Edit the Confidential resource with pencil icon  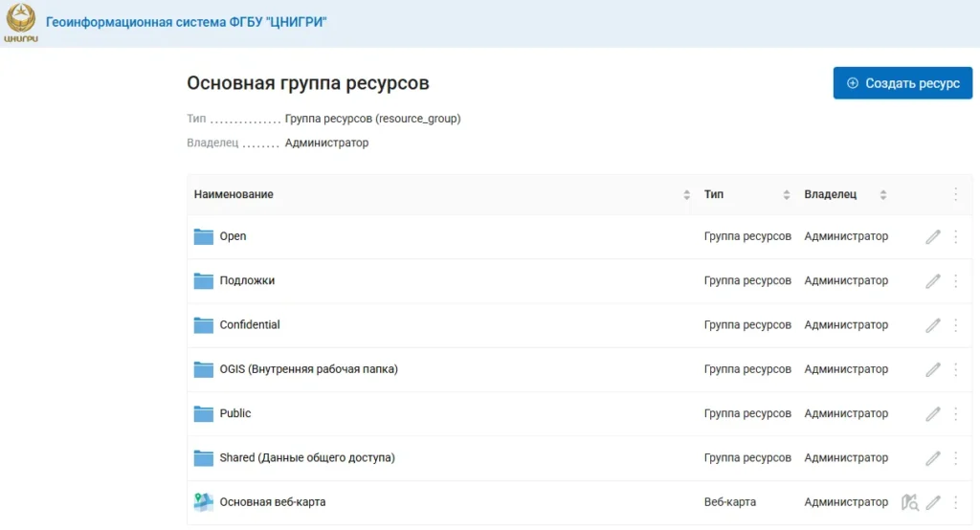point(933,325)
